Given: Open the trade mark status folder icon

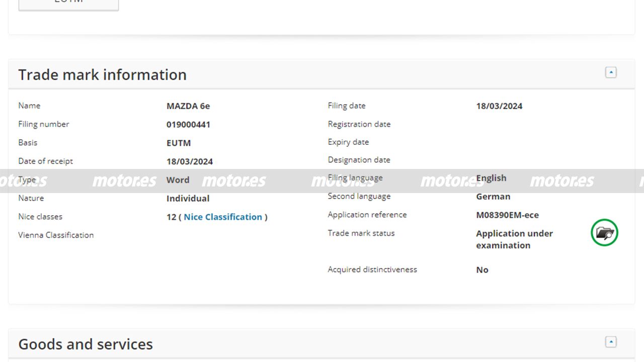Looking at the screenshot, I should [x=604, y=233].
